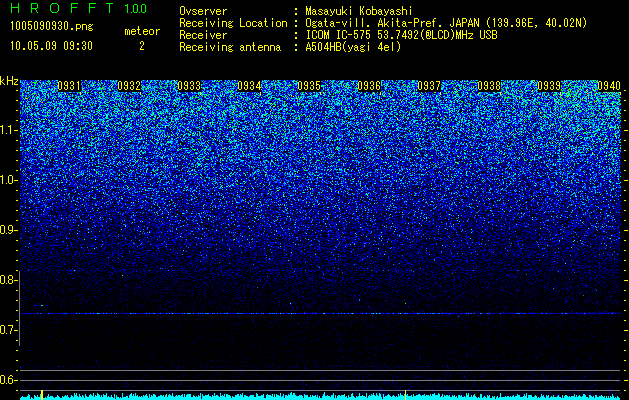Click the 0934 time marker

(249, 86)
